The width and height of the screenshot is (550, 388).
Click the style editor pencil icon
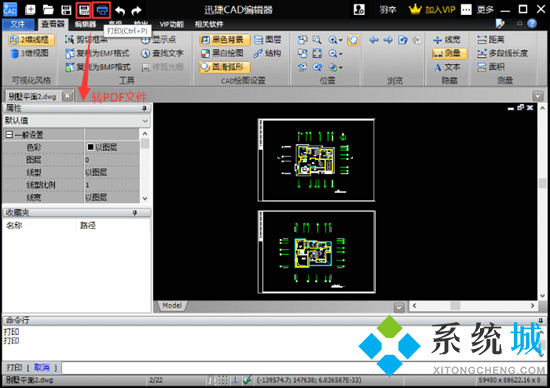(499, 24)
